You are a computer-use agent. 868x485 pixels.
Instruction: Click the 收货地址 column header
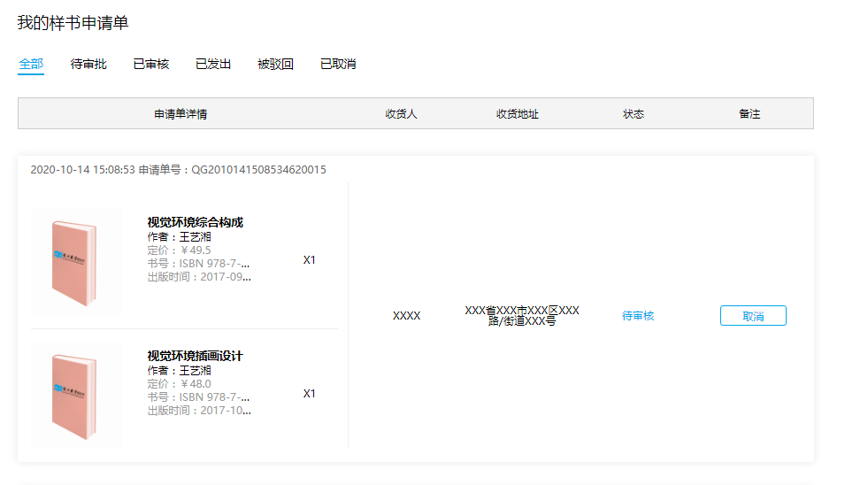[518, 114]
